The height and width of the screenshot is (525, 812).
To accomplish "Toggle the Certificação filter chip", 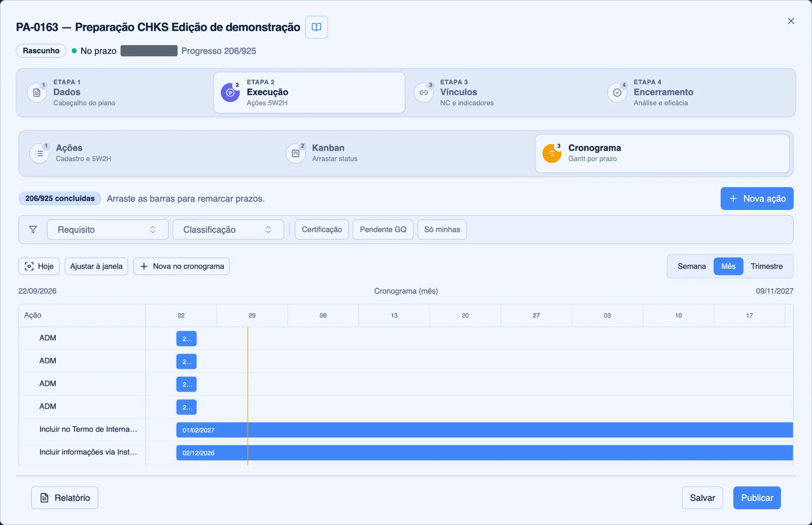I will click(322, 230).
